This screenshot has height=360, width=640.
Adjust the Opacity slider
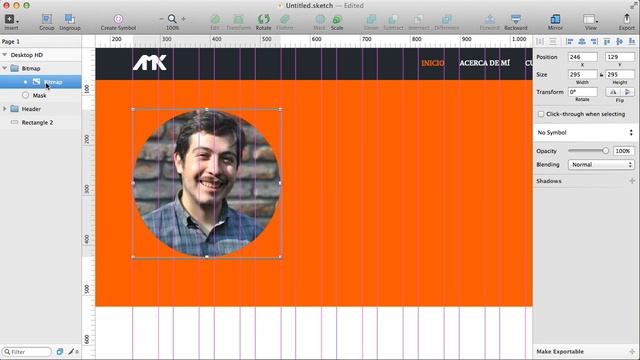tap(589, 151)
